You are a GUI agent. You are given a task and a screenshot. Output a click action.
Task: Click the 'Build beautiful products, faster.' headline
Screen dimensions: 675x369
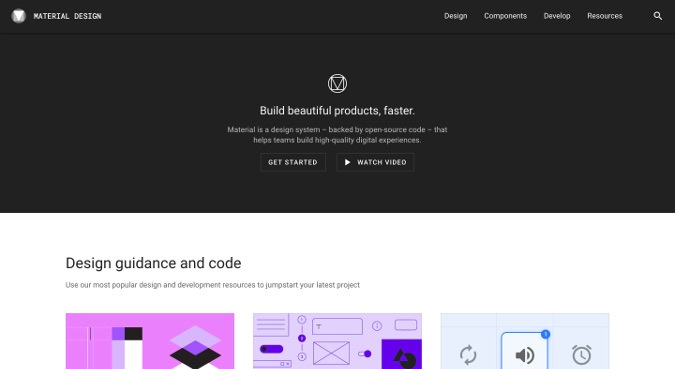(337, 111)
